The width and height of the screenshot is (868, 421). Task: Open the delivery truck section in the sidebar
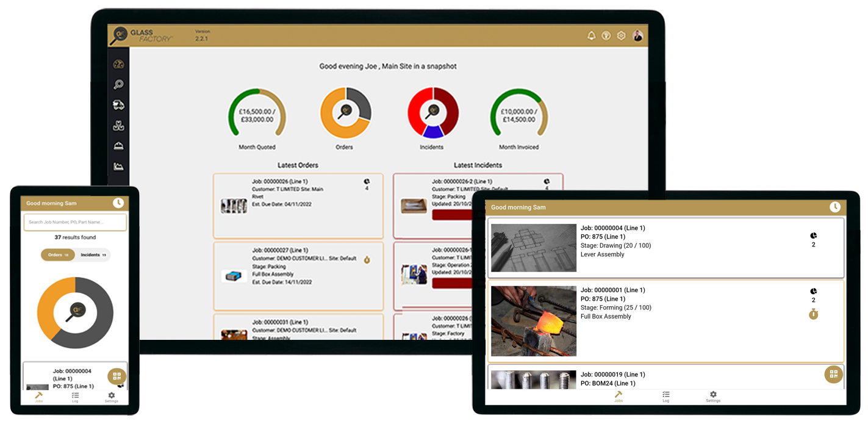point(119,104)
